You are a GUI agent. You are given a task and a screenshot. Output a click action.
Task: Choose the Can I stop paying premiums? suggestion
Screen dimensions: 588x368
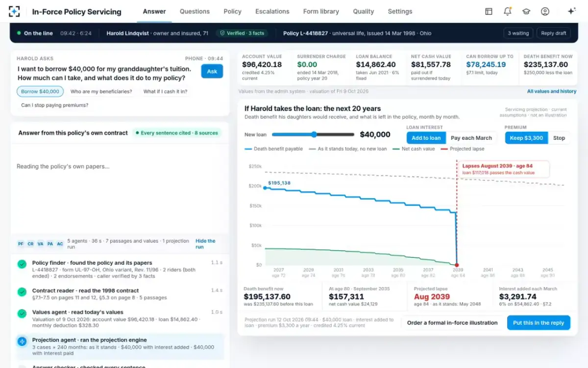[x=55, y=105]
